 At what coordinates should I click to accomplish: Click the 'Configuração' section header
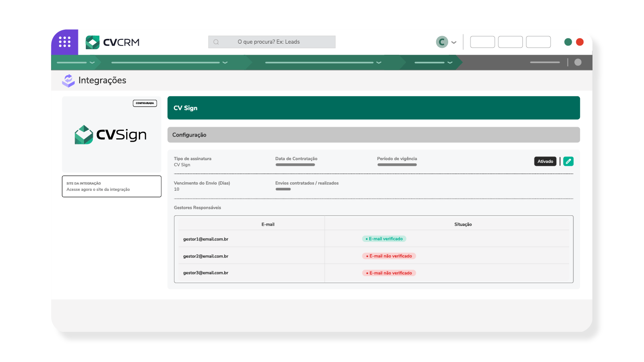pyautogui.click(x=374, y=135)
